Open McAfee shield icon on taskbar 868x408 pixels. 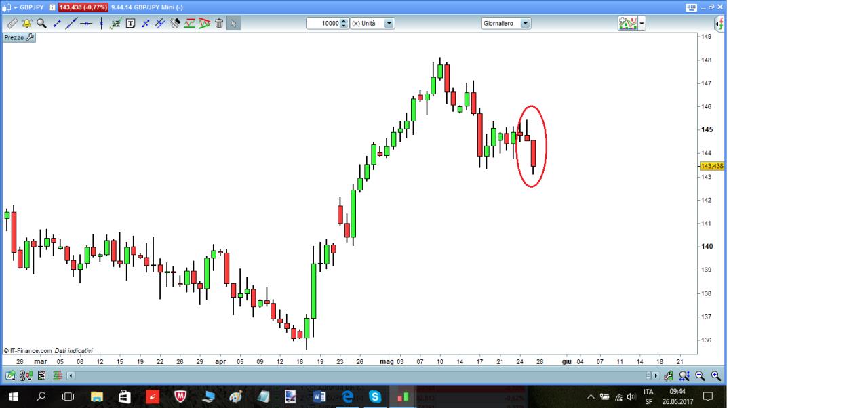pyautogui.click(x=180, y=396)
